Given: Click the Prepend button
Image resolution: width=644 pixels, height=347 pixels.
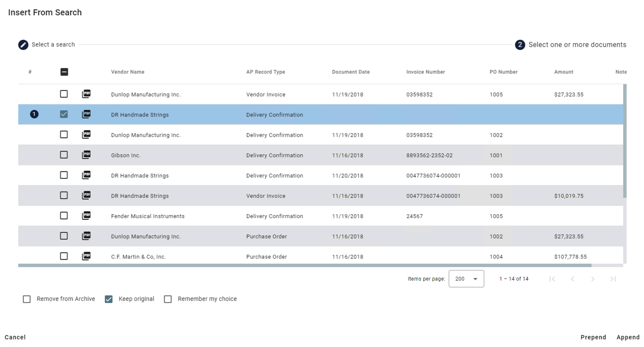Looking at the screenshot, I should [x=593, y=337].
